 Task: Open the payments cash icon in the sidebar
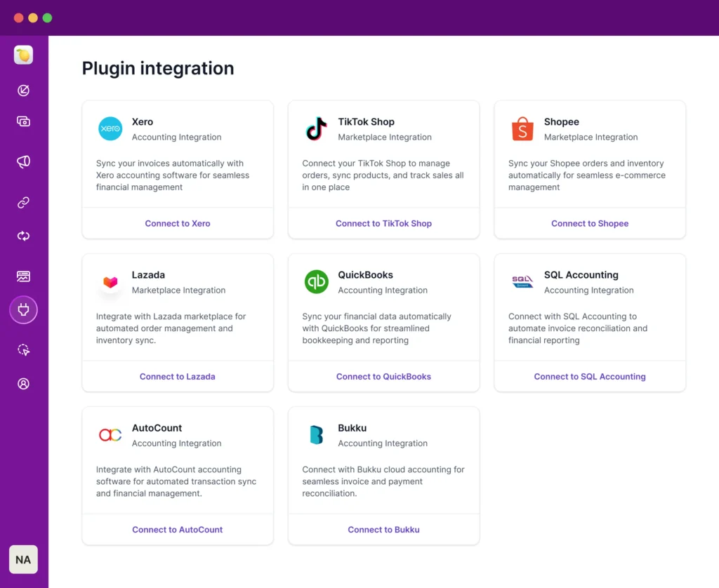tap(23, 121)
